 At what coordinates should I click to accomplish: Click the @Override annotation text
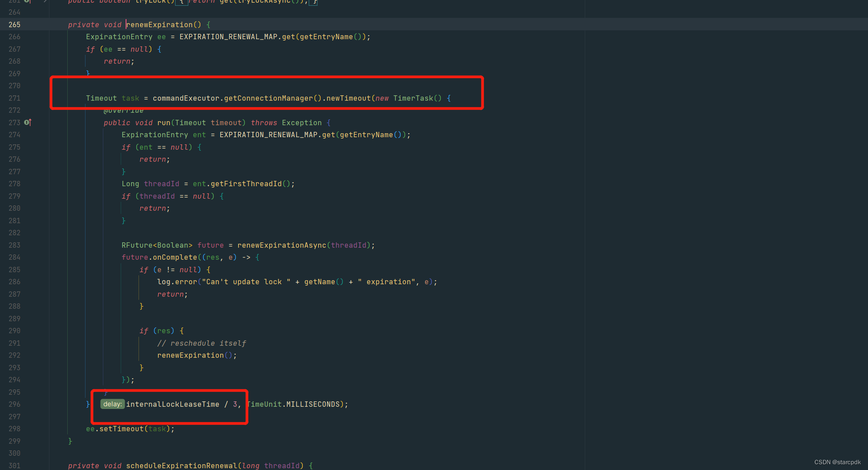coord(124,110)
